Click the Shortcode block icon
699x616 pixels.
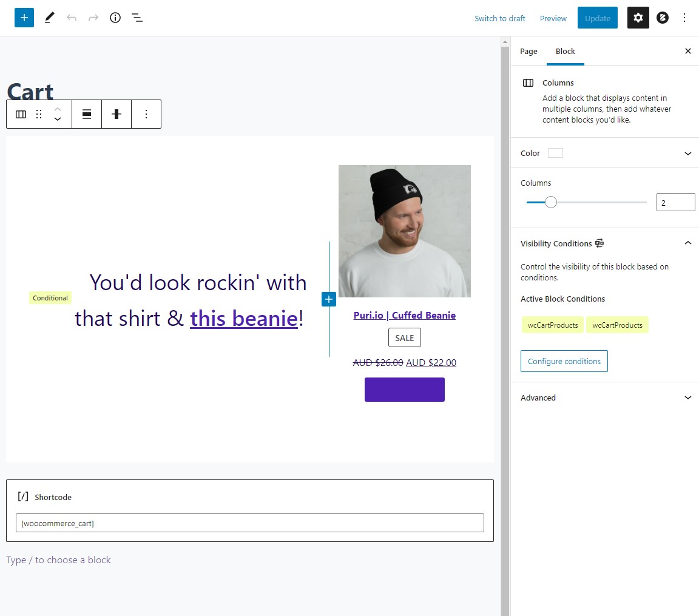coord(22,496)
